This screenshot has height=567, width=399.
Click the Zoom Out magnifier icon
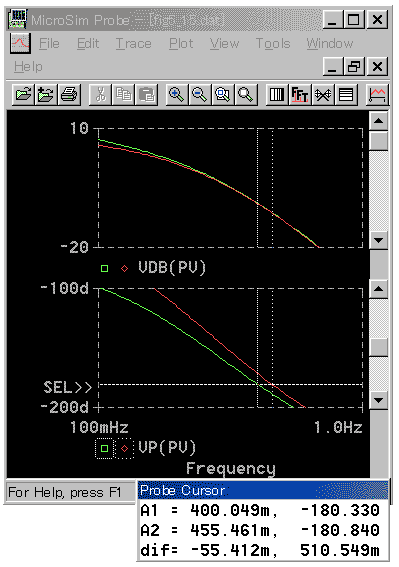point(199,95)
